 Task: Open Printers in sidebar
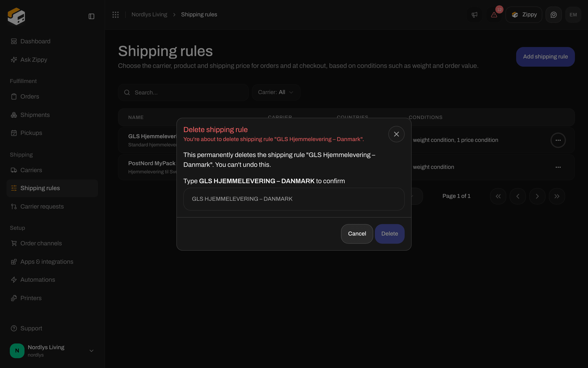coord(52,298)
